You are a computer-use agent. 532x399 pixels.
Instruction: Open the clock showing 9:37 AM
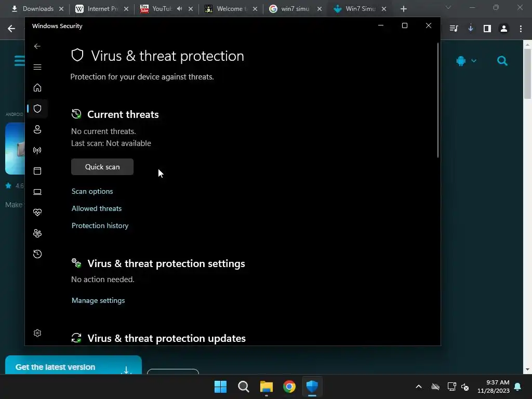click(x=494, y=387)
